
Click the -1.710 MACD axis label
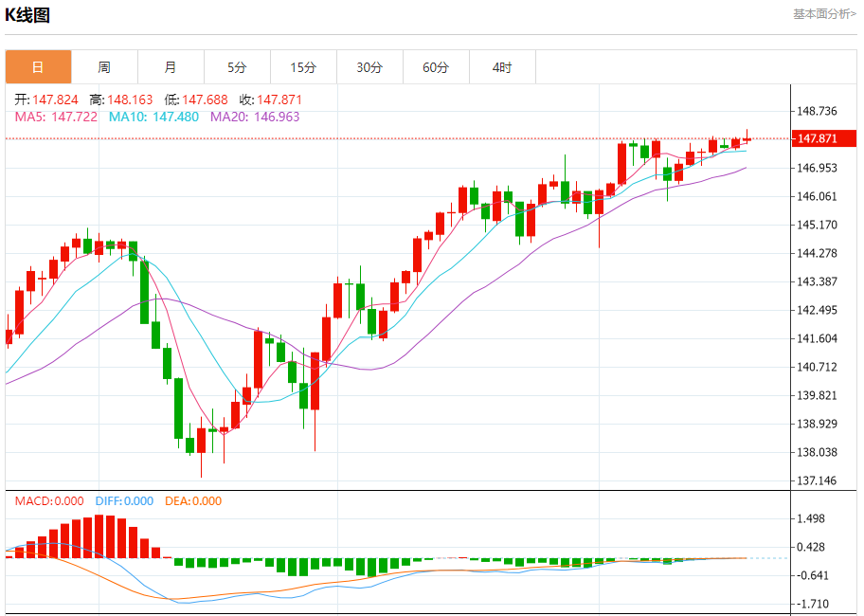[812, 604]
